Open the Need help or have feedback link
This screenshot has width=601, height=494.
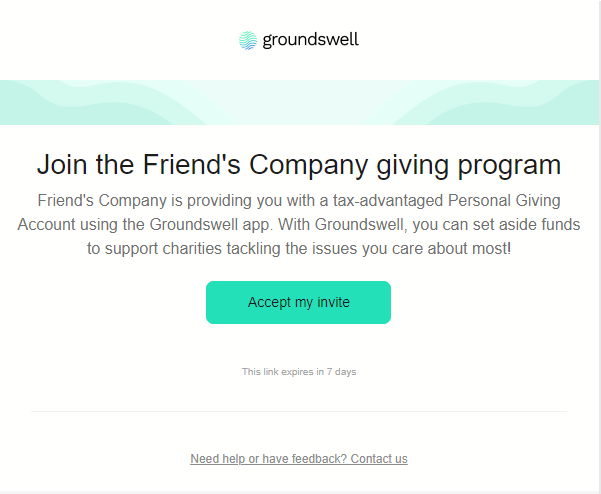(x=299, y=458)
